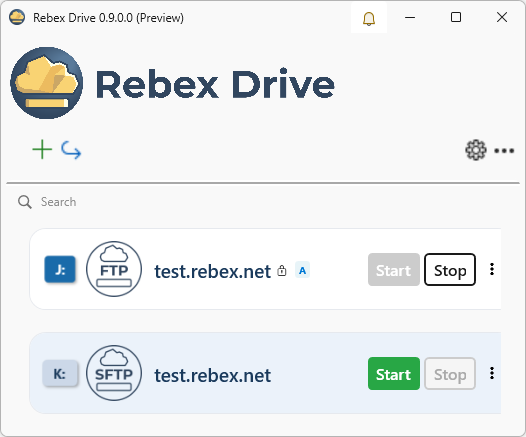Click the disabled Start button for the J: drive

tap(394, 270)
